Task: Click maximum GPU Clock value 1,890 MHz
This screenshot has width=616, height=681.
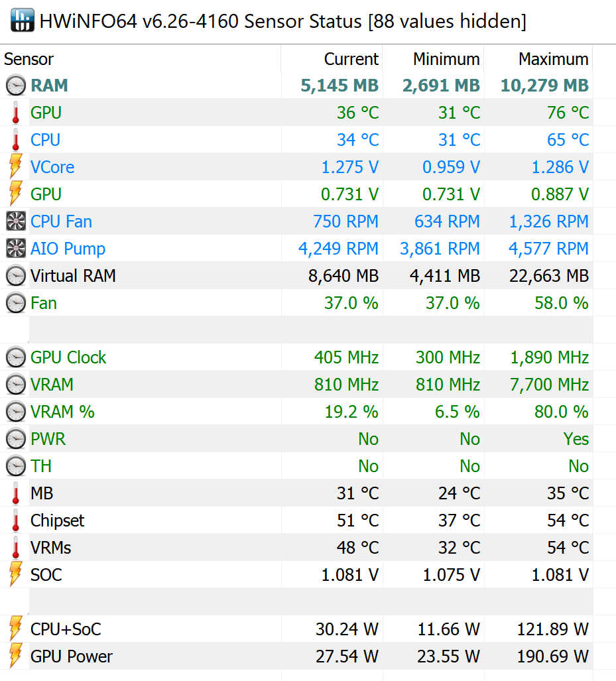Action: 550,358
